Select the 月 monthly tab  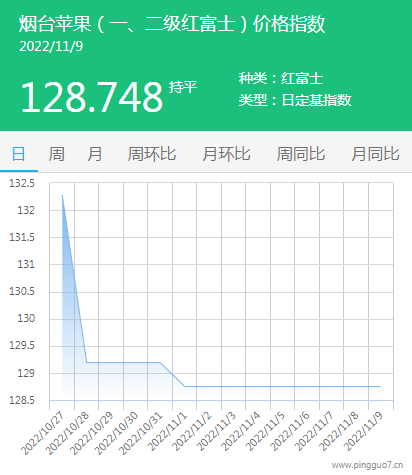click(x=95, y=154)
